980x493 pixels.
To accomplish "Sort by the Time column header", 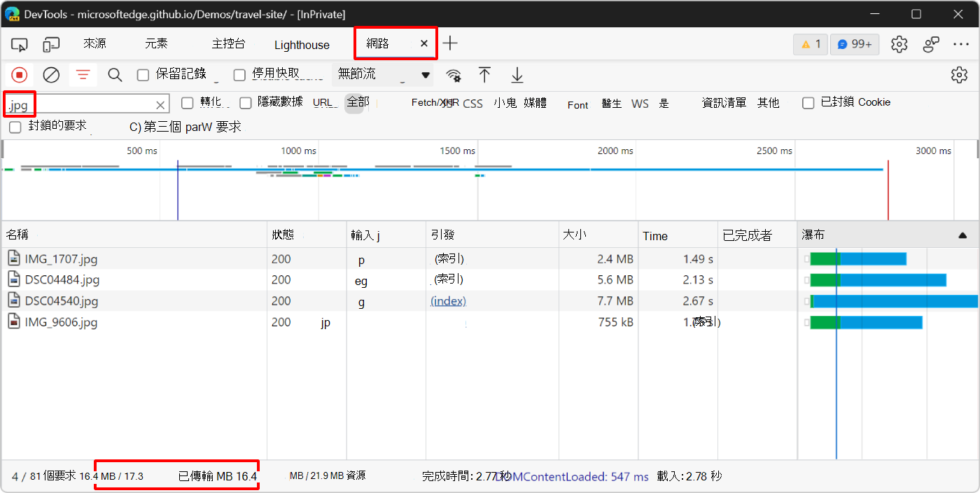I will [678, 235].
